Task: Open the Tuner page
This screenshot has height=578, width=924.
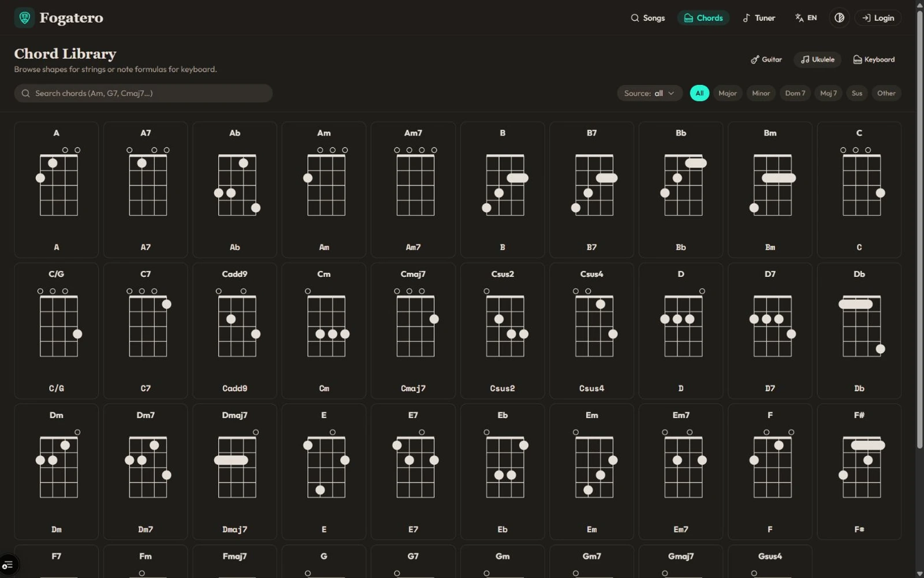Action: click(759, 18)
